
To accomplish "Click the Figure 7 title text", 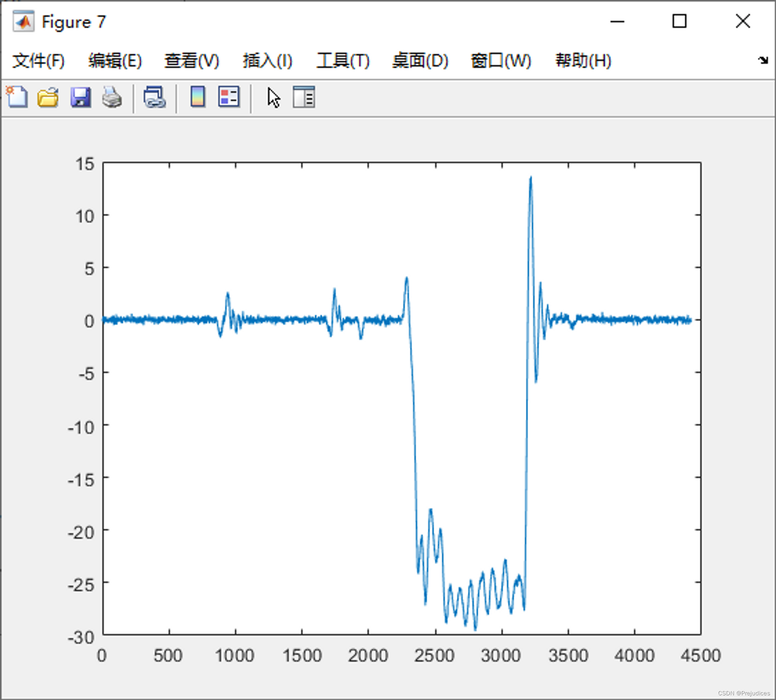I will [x=74, y=22].
